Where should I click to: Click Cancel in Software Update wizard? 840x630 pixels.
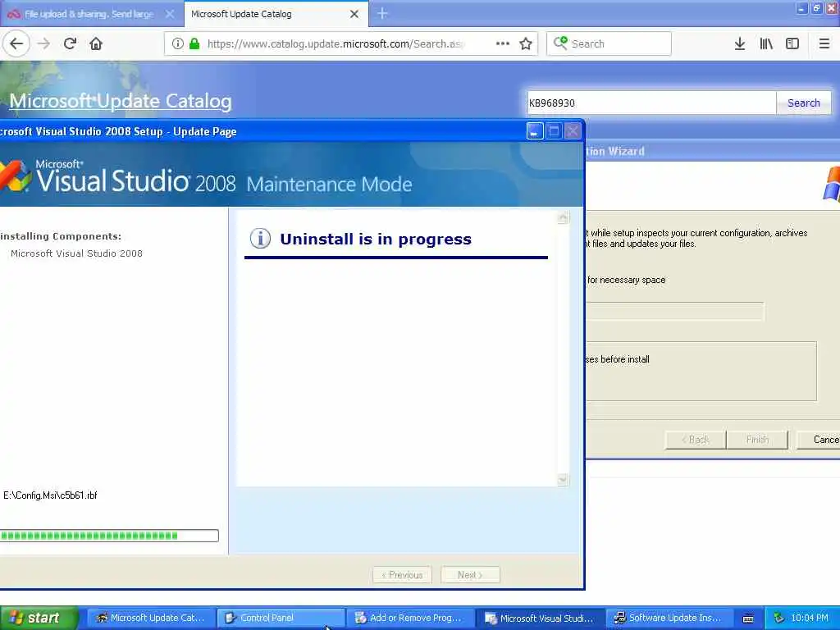coord(819,440)
